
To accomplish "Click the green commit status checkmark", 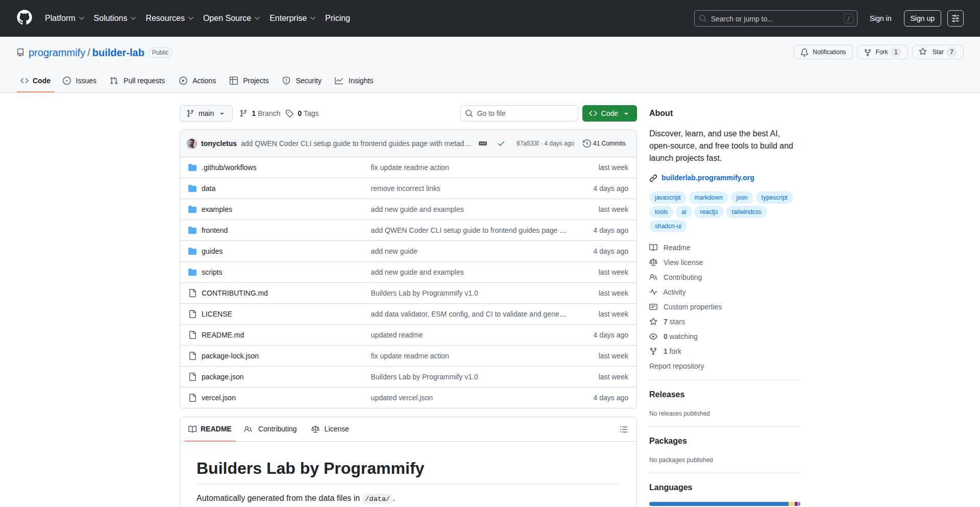I will point(501,143).
